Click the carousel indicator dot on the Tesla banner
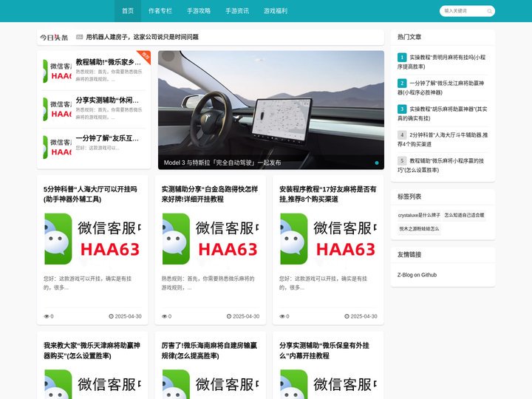 pyautogui.click(x=377, y=163)
